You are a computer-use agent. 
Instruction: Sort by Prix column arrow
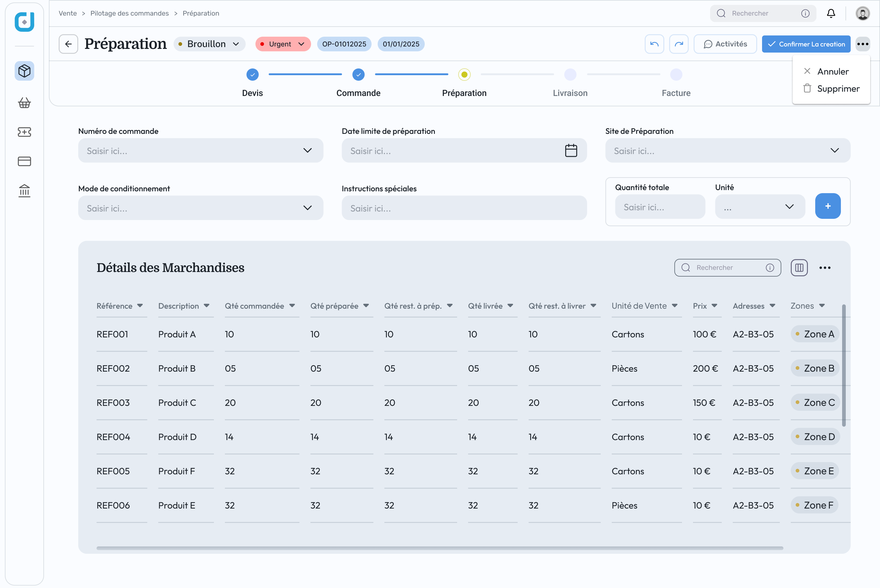(x=714, y=306)
